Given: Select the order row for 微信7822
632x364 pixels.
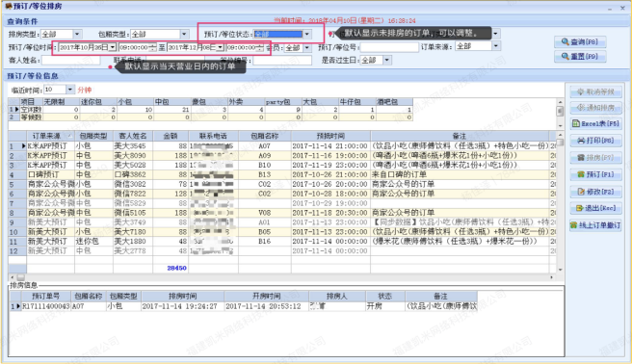Looking at the screenshot, I should coord(282,194).
